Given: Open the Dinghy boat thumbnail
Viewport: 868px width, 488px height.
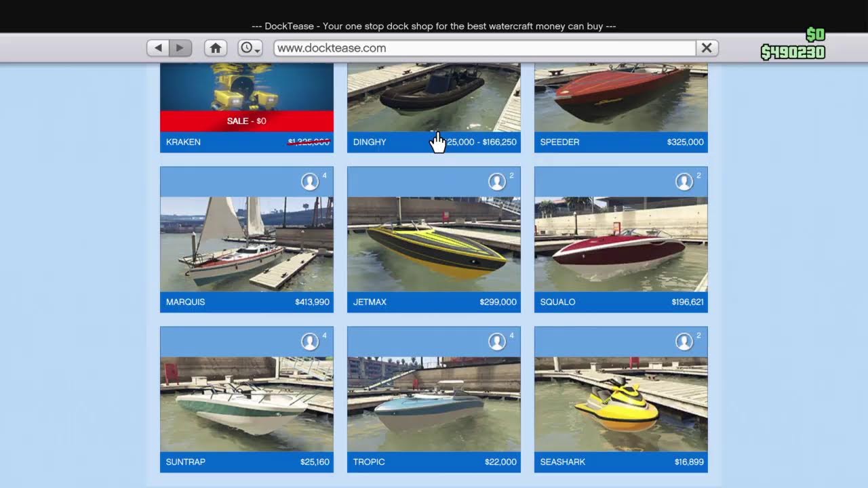Looking at the screenshot, I should (x=434, y=97).
